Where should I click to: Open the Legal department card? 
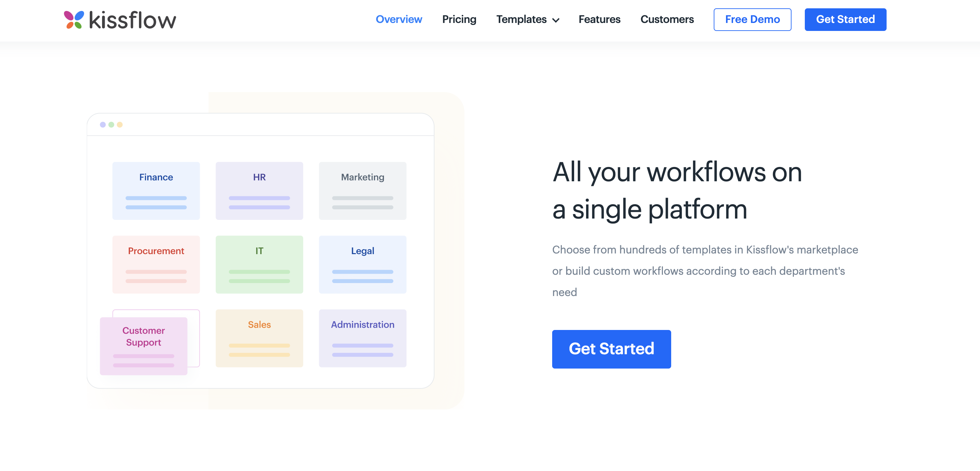tap(362, 264)
